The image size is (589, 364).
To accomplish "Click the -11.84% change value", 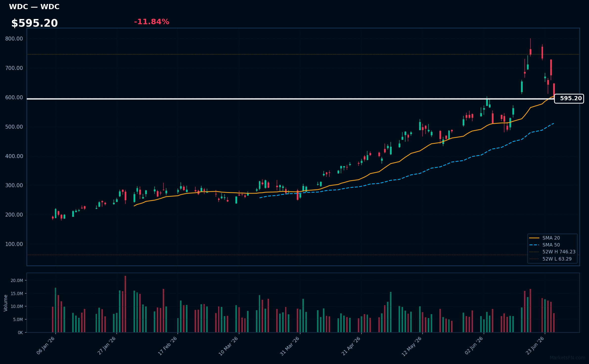I will click(152, 22).
